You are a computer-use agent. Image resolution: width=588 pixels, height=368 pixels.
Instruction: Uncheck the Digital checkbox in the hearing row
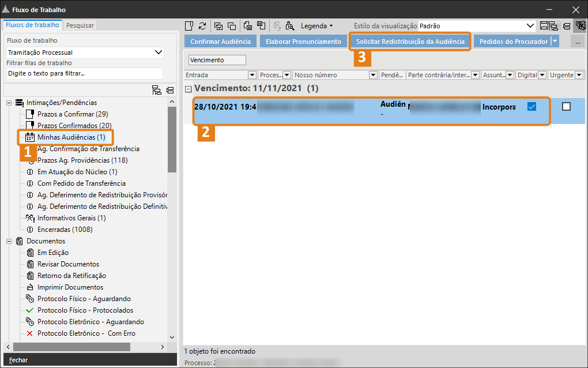[532, 107]
